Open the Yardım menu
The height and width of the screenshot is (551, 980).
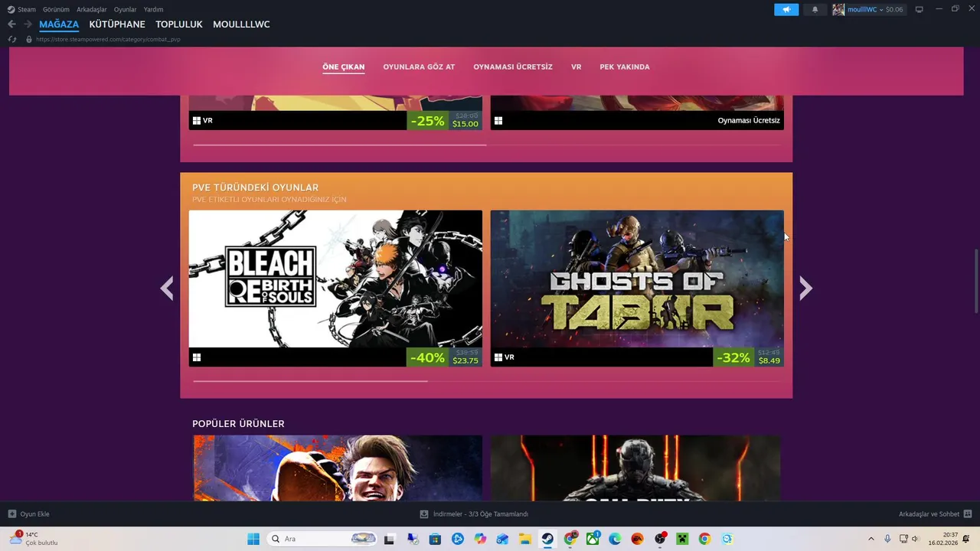click(x=153, y=9)
